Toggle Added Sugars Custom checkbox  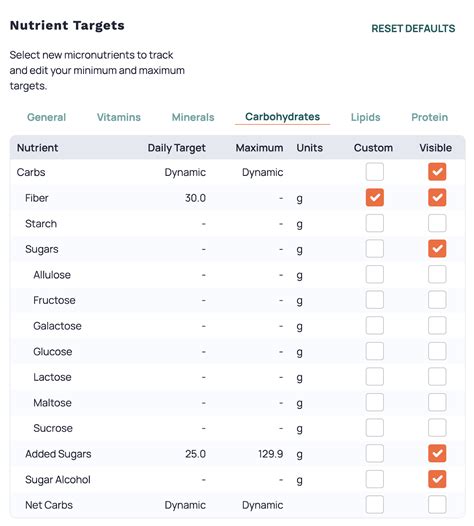point(375,454)
